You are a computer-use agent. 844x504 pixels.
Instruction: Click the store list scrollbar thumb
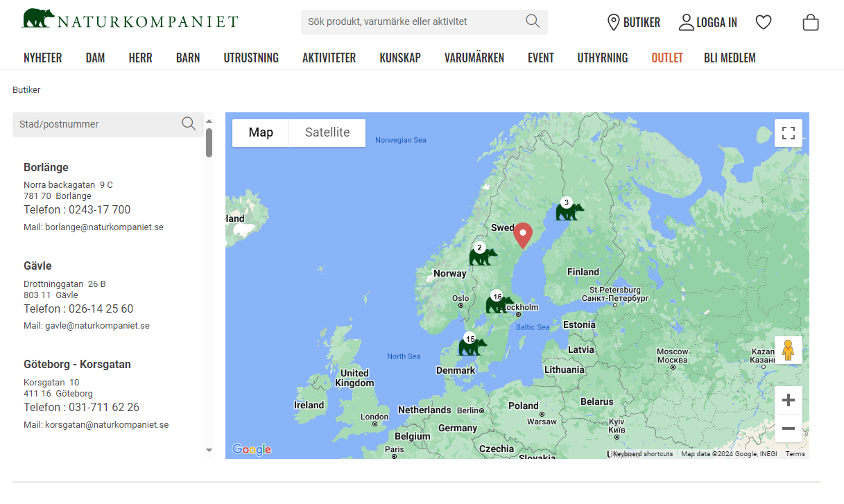209,143
